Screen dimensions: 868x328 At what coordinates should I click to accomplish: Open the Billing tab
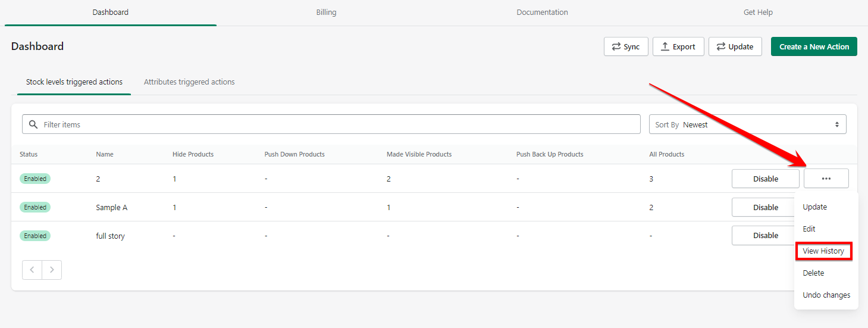tap(326, 13)
